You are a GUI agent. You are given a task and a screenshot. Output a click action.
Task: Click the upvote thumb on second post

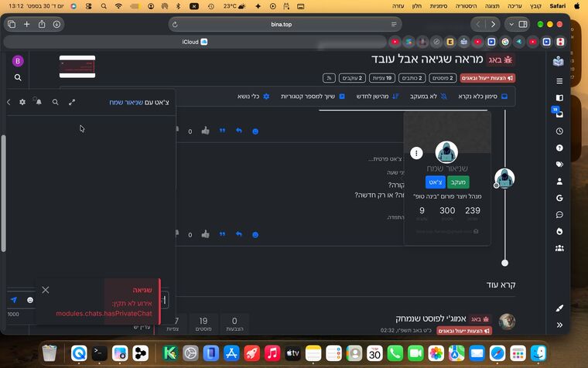(205, 234)
